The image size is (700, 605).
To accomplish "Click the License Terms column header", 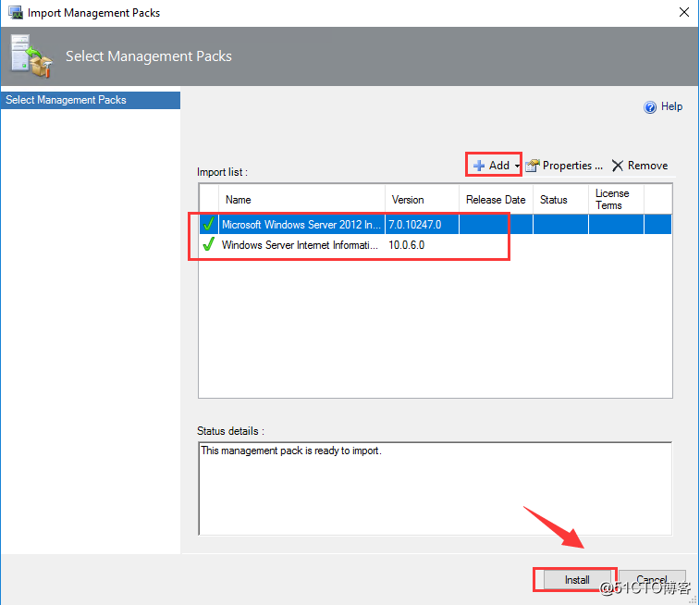I will click(616, 200).
